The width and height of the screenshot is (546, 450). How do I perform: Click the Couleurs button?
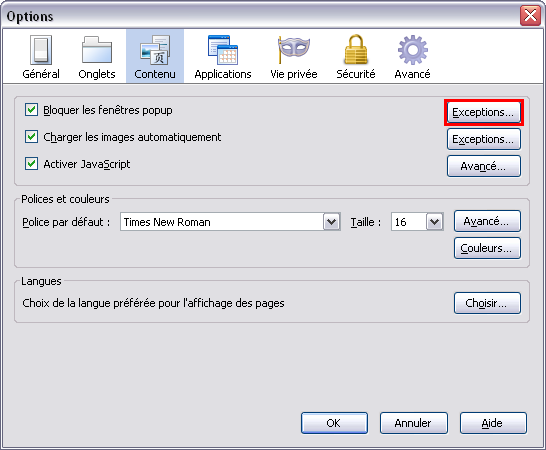[x=487, y=248]
